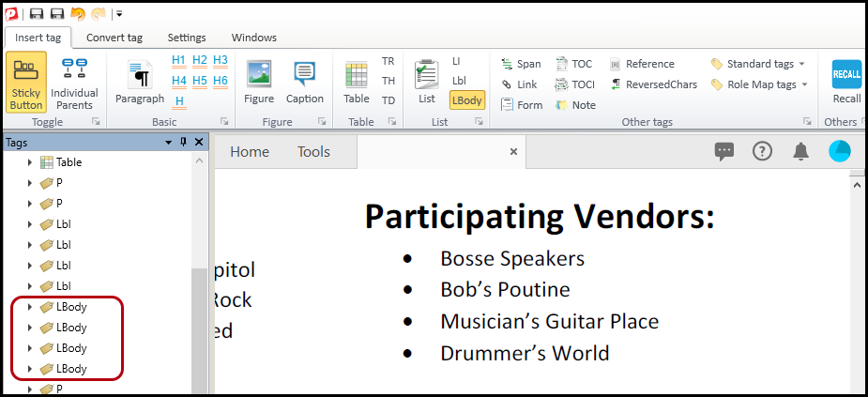Image resolution: width=868 pixels, height=397 pixels.
Task: Open the List group dialog launcher
Action: coord(479,121)
